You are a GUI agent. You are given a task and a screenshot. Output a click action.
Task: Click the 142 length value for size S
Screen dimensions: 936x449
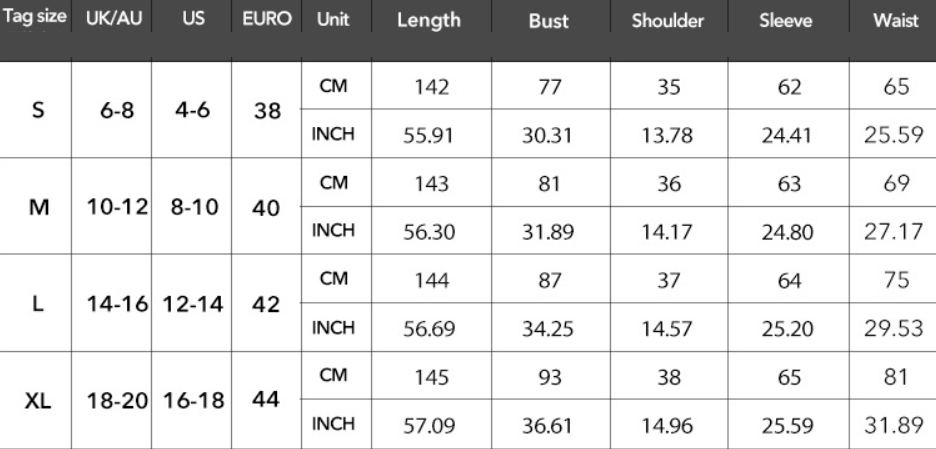tap(431, 87)
